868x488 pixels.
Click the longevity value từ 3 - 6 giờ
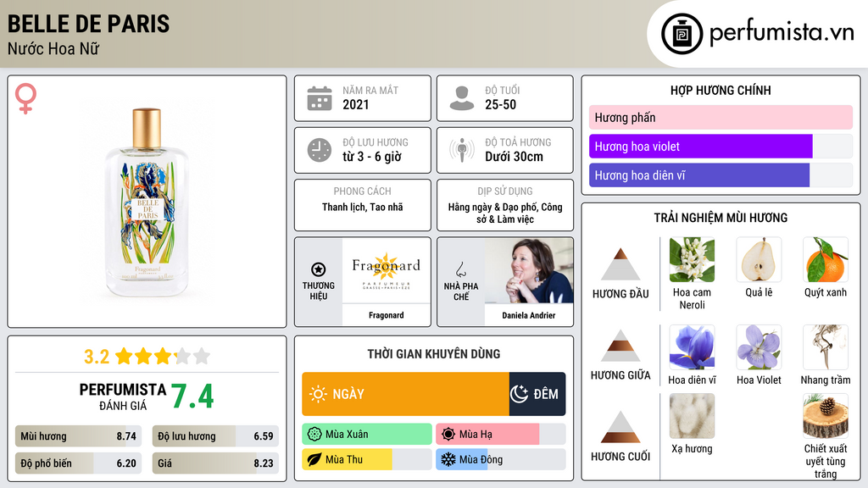tap(371, 157)
